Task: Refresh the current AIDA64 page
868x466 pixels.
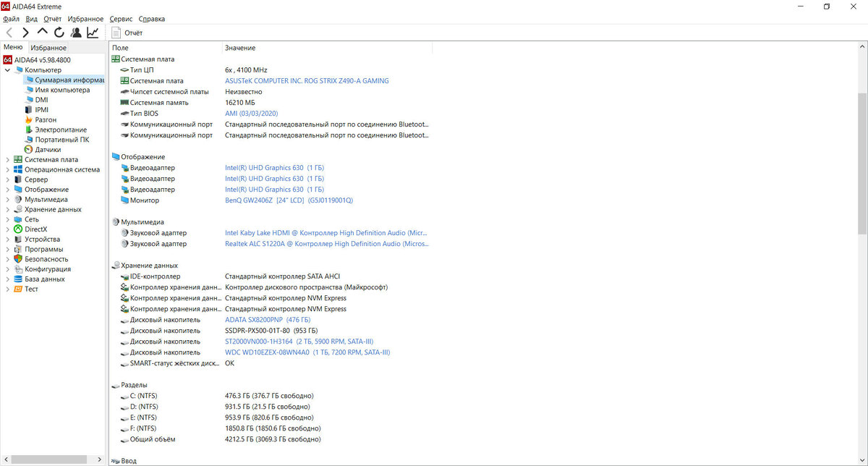Action: (x=59, y=33)
